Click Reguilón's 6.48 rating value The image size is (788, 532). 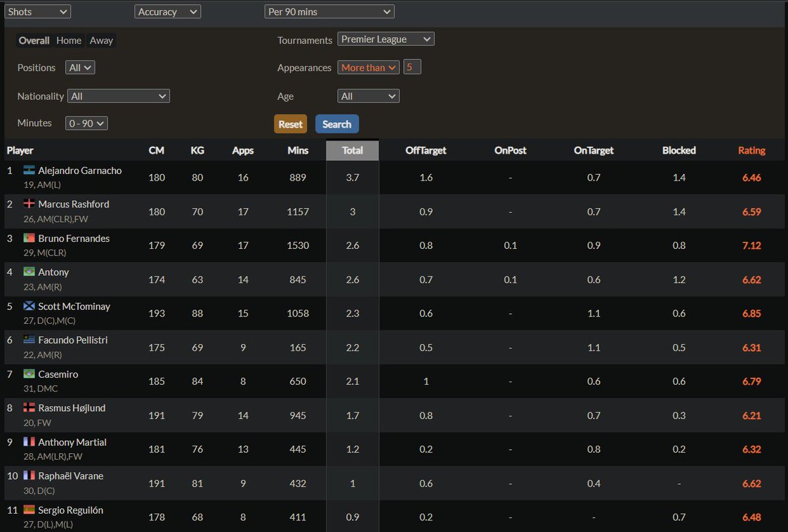751,518
